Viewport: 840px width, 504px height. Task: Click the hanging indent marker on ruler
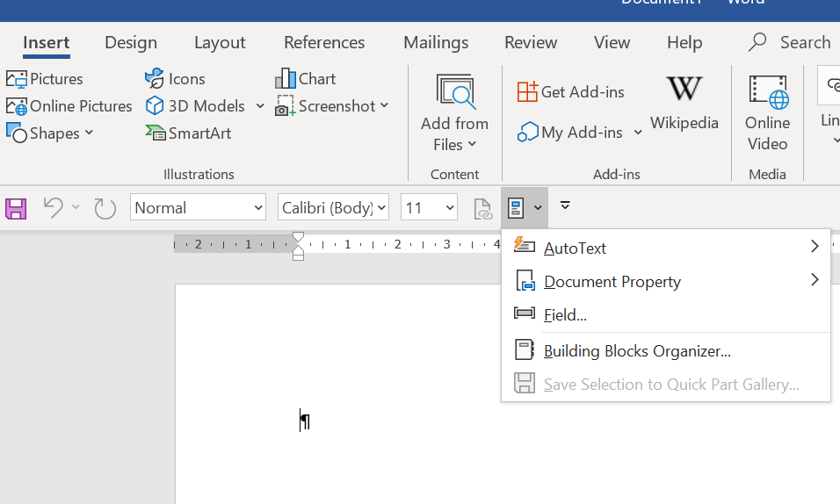(x=299, y=250)
